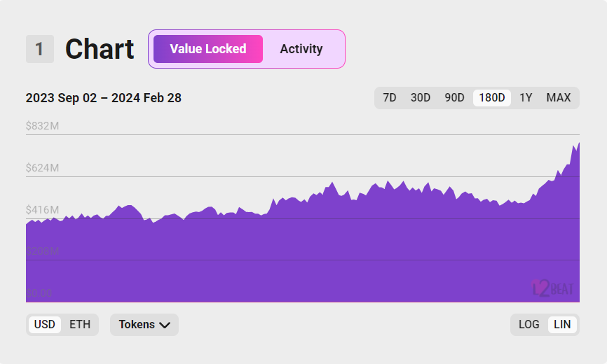Screen dimensions: 607x364
Task: Toggle currency to USD
Action: [45, 325]
